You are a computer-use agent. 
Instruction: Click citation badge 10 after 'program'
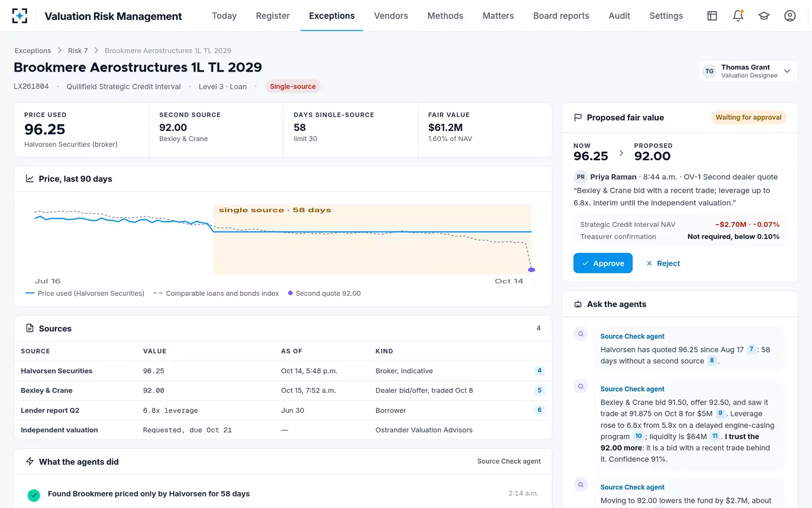coord(638,436)
